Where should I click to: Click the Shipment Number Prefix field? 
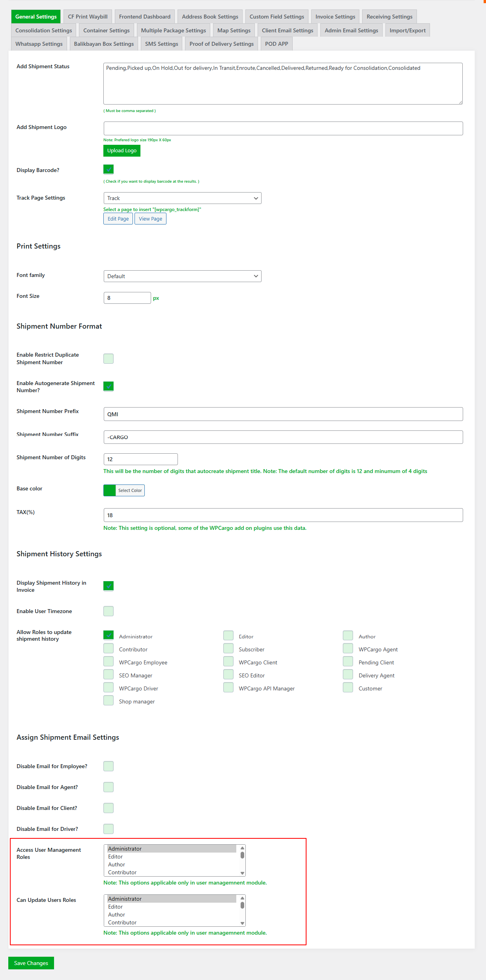(x=283, y=414)
